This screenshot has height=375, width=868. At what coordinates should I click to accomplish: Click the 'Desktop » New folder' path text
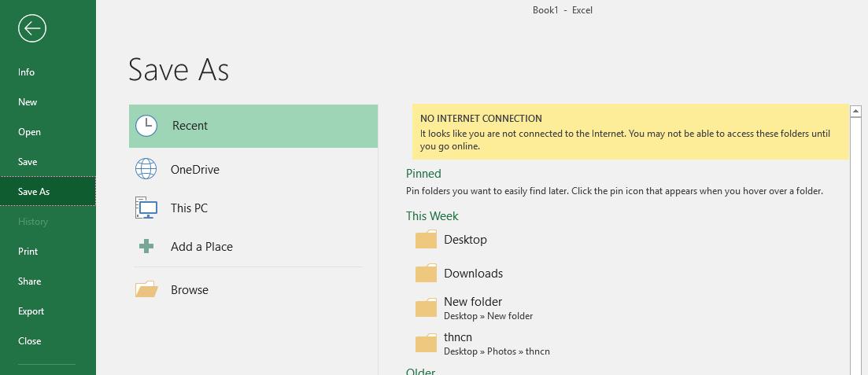tap(488, 316)
